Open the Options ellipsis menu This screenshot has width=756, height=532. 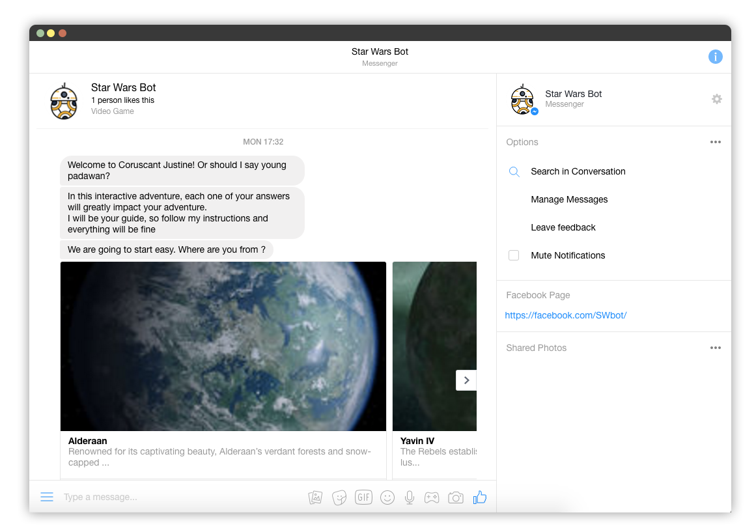(716, 142)
